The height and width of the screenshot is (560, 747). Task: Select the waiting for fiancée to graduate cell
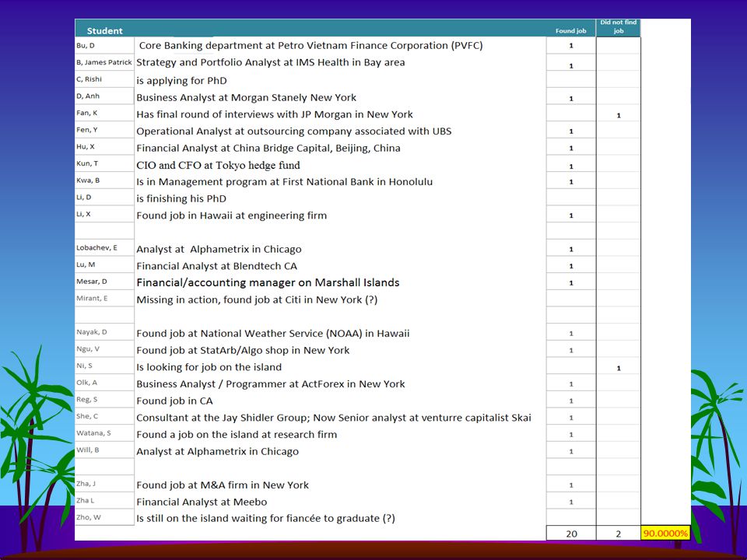[266, 519]
